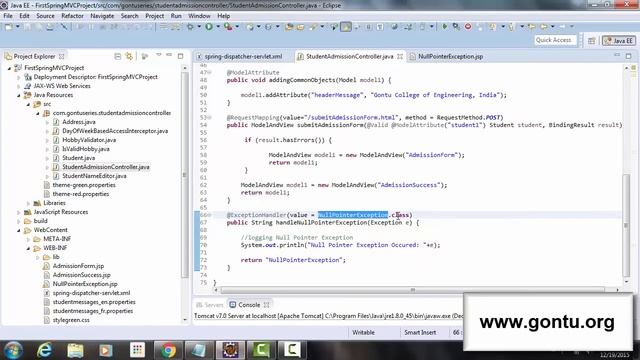Expand the JAX-WS Web Services node
640x360 pixels.
[18, 86]
